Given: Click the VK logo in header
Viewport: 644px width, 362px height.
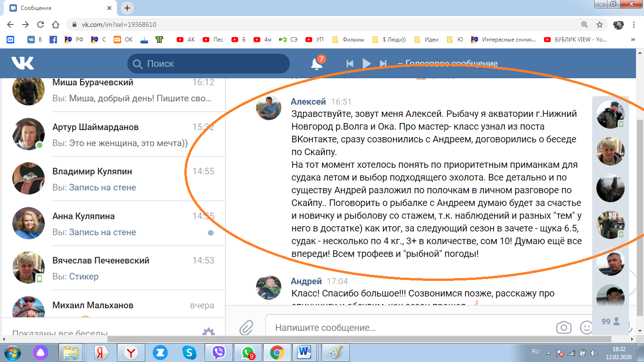Looking at the screenshot, I should pyautogui.click(x=23, y=63).
